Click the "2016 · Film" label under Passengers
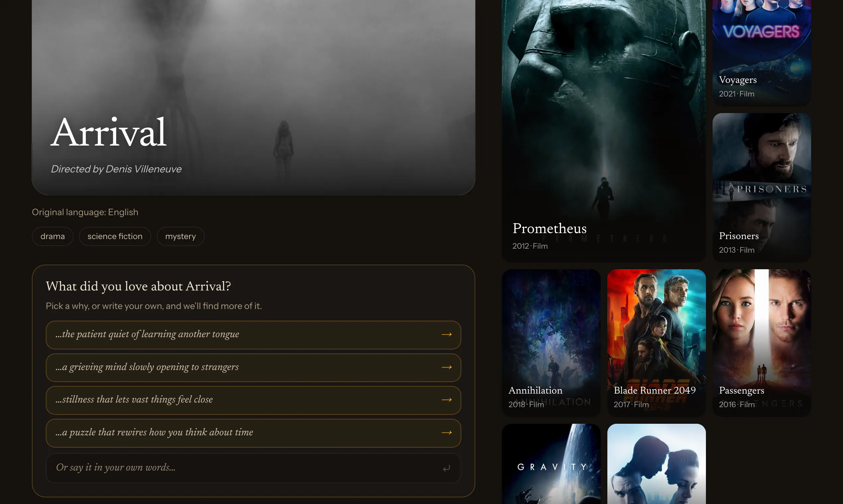 (736, 405)
